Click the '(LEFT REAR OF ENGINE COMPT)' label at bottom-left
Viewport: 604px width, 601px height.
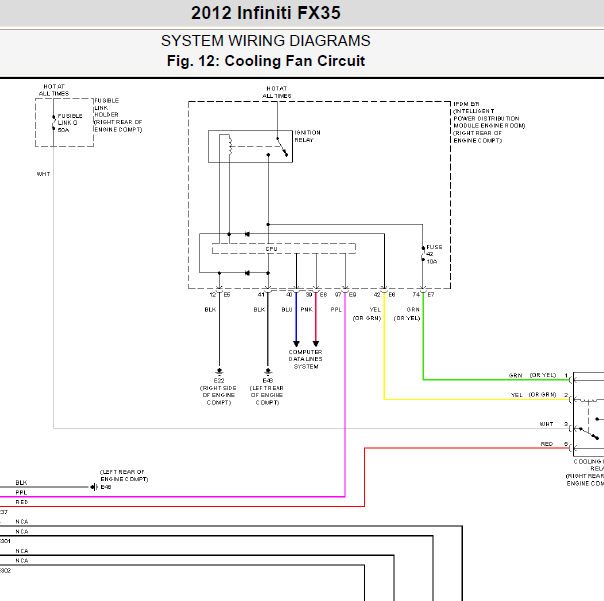124,475
